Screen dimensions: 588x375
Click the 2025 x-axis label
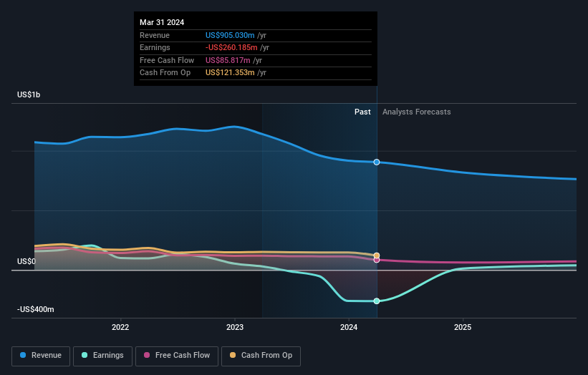pos(463,328)
